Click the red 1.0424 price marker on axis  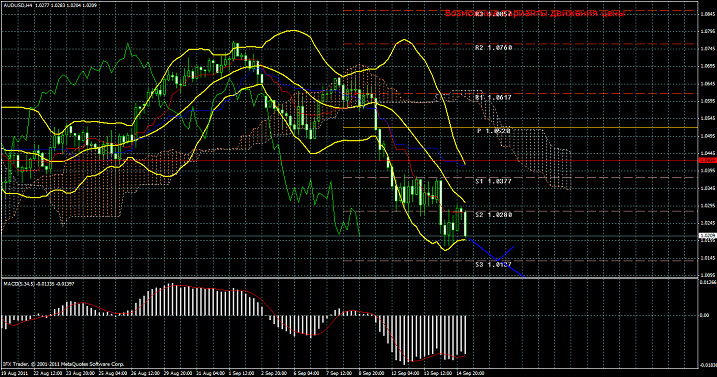point(707,161)
